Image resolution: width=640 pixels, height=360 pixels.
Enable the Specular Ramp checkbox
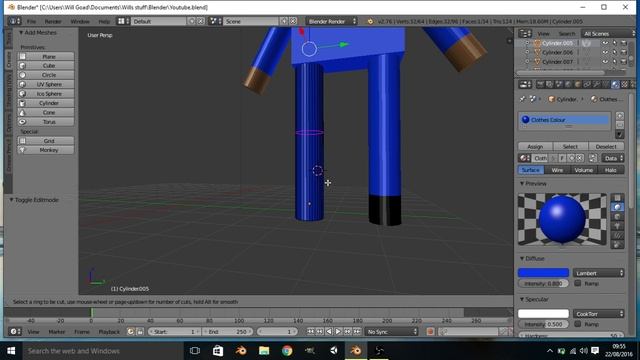tap(578, 324)
